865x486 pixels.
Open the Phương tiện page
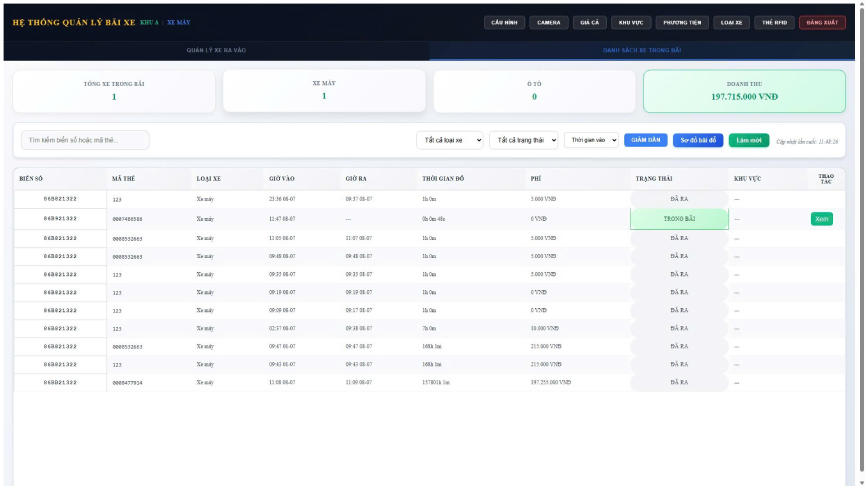point(682,22)
